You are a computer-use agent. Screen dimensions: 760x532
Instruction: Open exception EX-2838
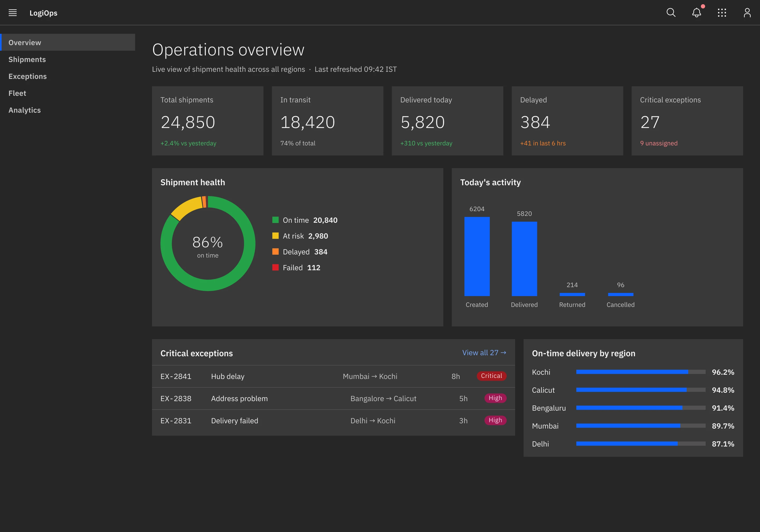point(333,398)
